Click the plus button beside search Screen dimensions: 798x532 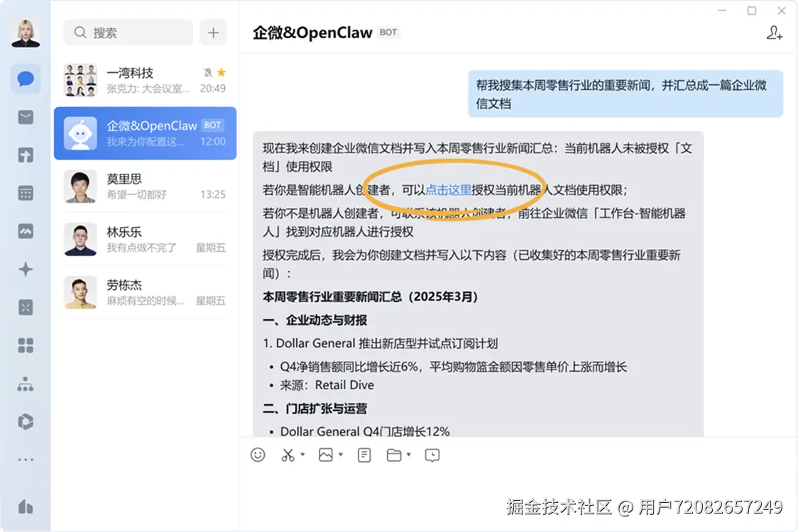(213, 33)
